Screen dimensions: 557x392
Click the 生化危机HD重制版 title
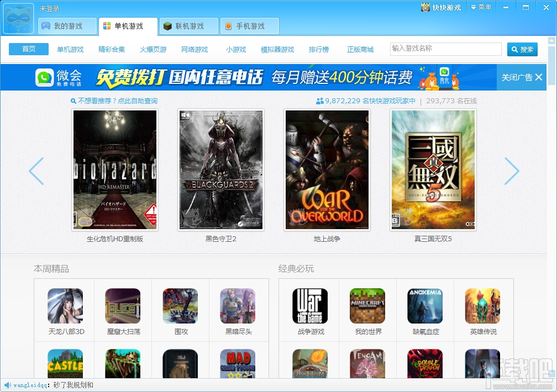[x=115, y=239]
